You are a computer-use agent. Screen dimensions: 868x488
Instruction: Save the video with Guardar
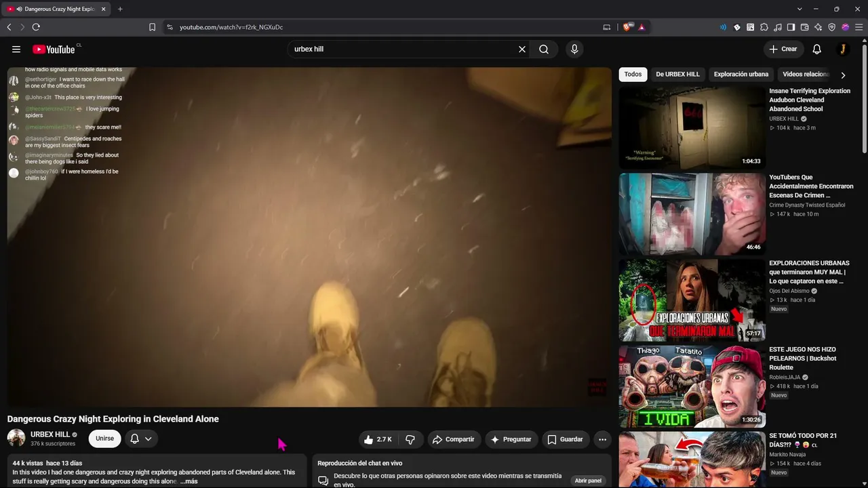pyautogui.click(x=565, y=439)
